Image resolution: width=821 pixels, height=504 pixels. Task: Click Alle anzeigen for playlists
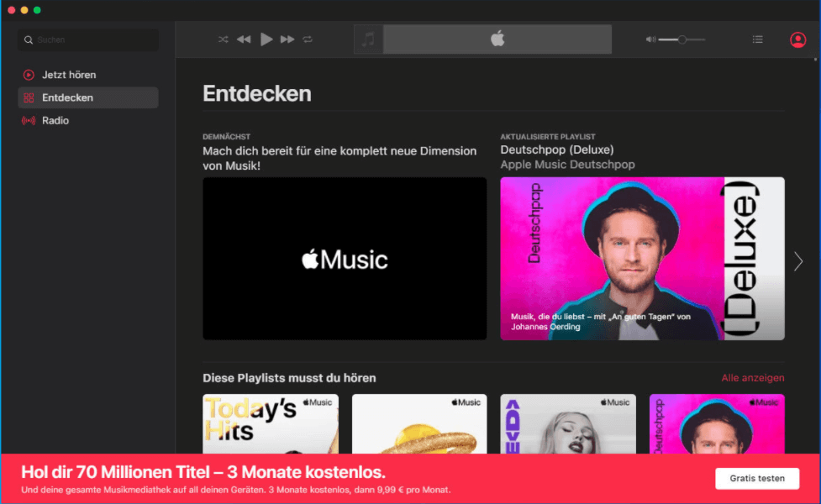pos(753,378)
